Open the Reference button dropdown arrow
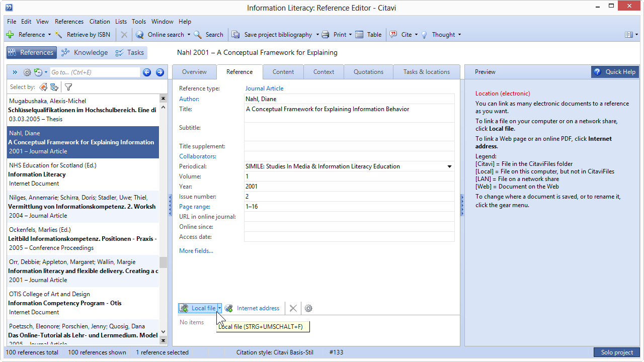The width and height of the screenshot is (644, 362). 49,35
